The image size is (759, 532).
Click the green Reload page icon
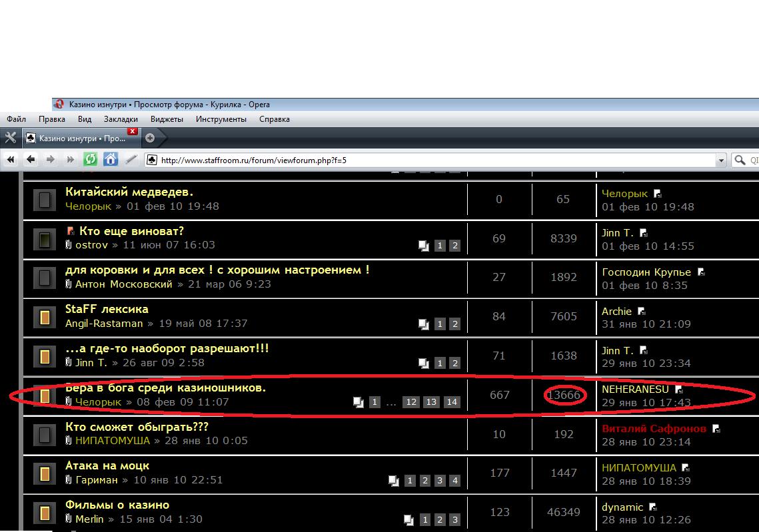pyautogui.click(x=91, y=160)
